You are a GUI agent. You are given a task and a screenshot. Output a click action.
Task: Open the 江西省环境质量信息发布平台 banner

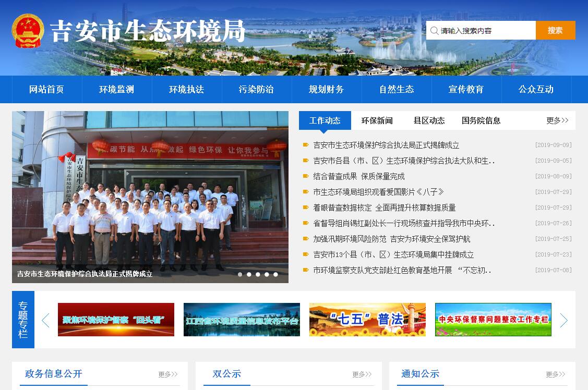tap(242, 320)
